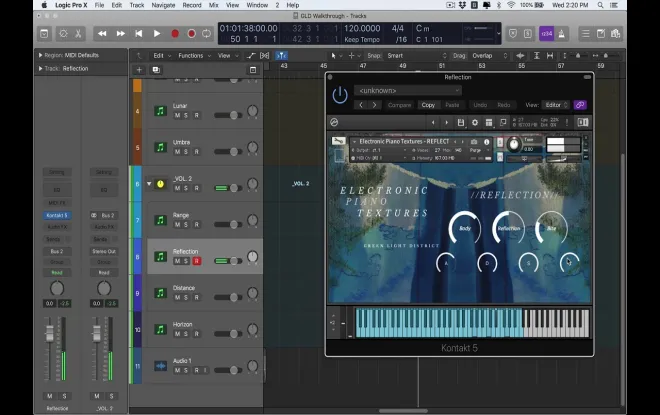This screenshot has width=660, height=415.
Task: Click the waveform zoom button
Action: [520, 56]
